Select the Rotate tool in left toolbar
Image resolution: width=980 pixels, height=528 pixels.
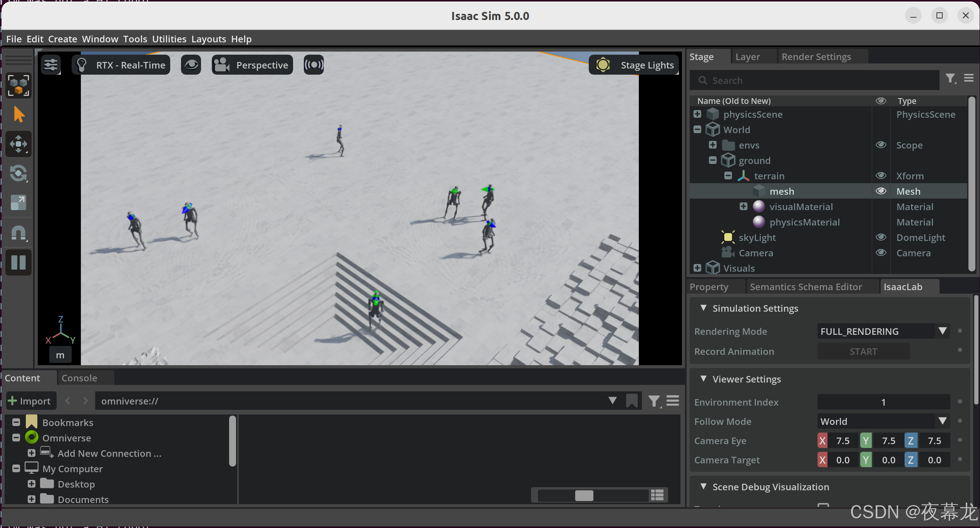[18, 174]
